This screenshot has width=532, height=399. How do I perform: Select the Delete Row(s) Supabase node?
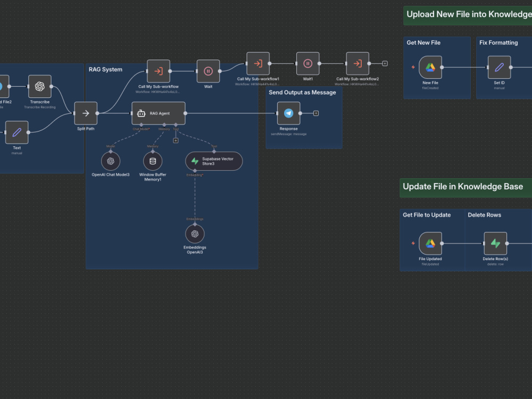coord(495,243)
